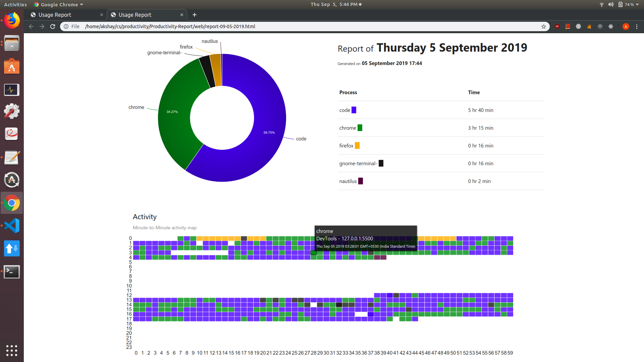Open the React DevTools extension icon
Screen dimensions: 644x362
tap(611, 26)
